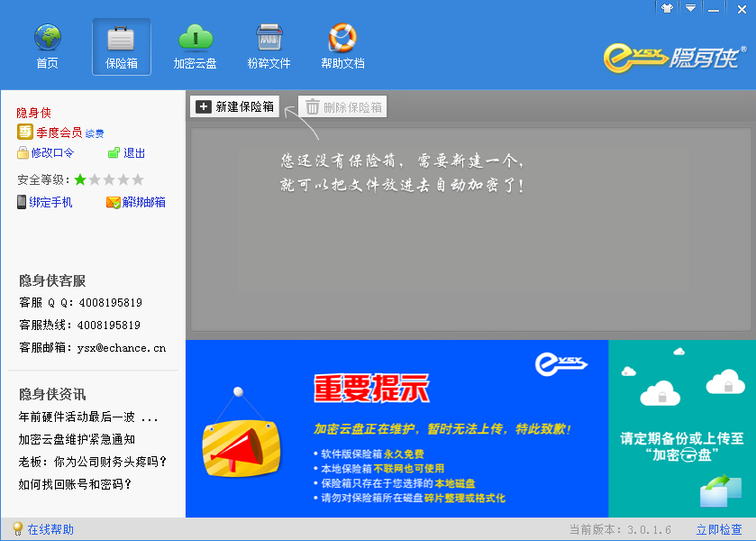Open the 帮助文档 lifebuoy help icon
The image size is (756, 541).
342,47
